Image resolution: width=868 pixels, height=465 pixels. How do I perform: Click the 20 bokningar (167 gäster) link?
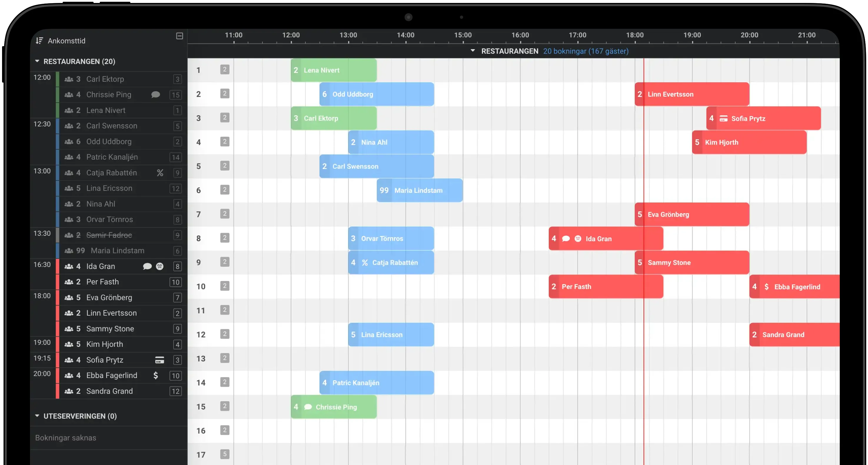point(586,51)
